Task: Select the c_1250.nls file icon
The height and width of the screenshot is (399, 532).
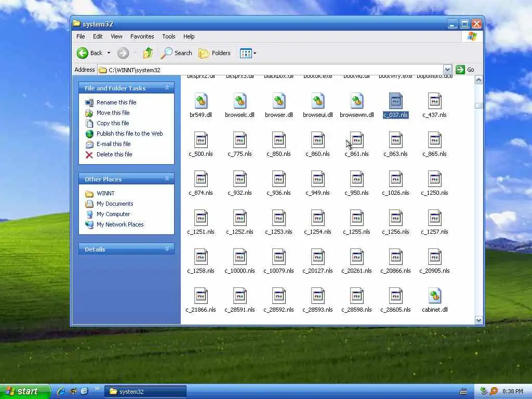Action: click(435, 179)
